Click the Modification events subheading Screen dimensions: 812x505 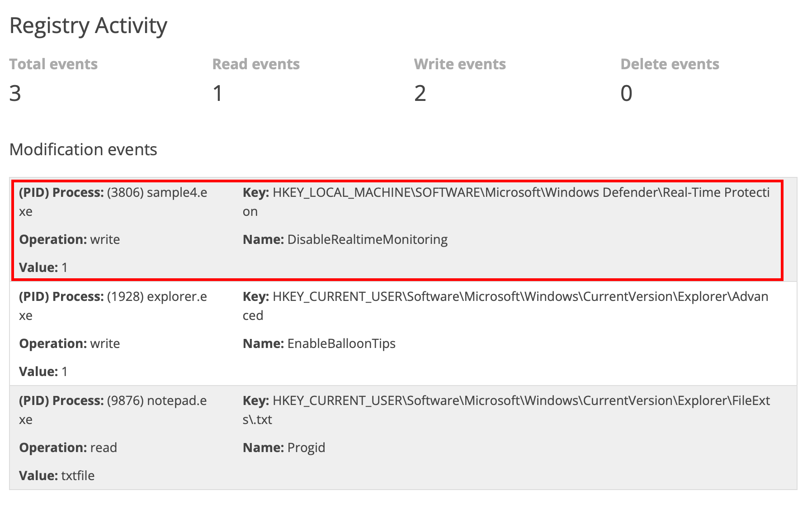coord(83,149)
